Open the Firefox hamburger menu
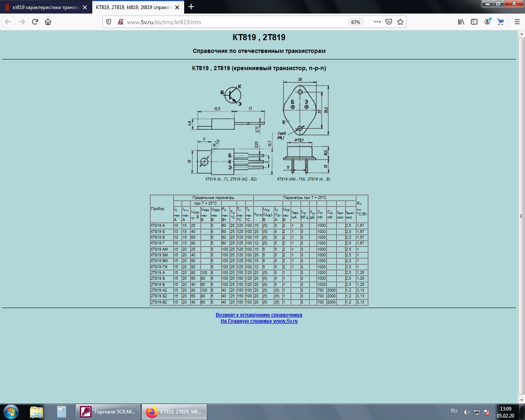Screen dimensions: 525x420 [x=517, y=22]
